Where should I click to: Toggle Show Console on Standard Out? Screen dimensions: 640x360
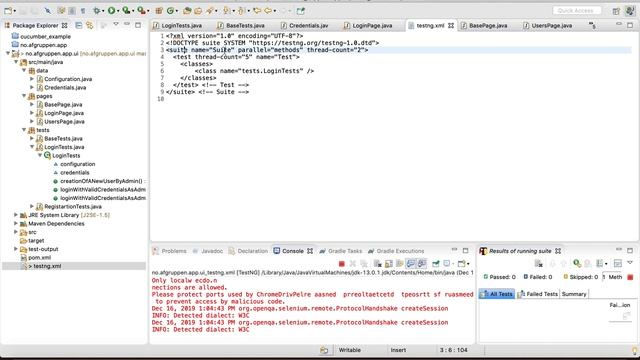coord(411,264)
